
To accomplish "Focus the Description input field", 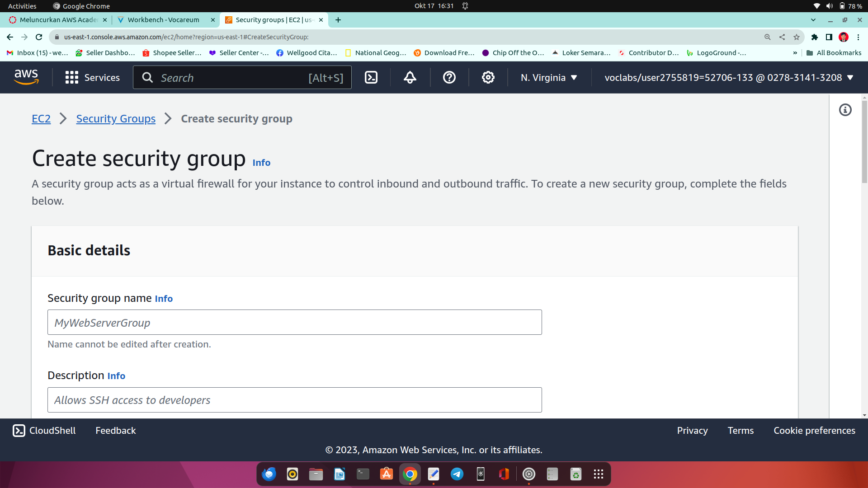I will [x=294, y=400].
